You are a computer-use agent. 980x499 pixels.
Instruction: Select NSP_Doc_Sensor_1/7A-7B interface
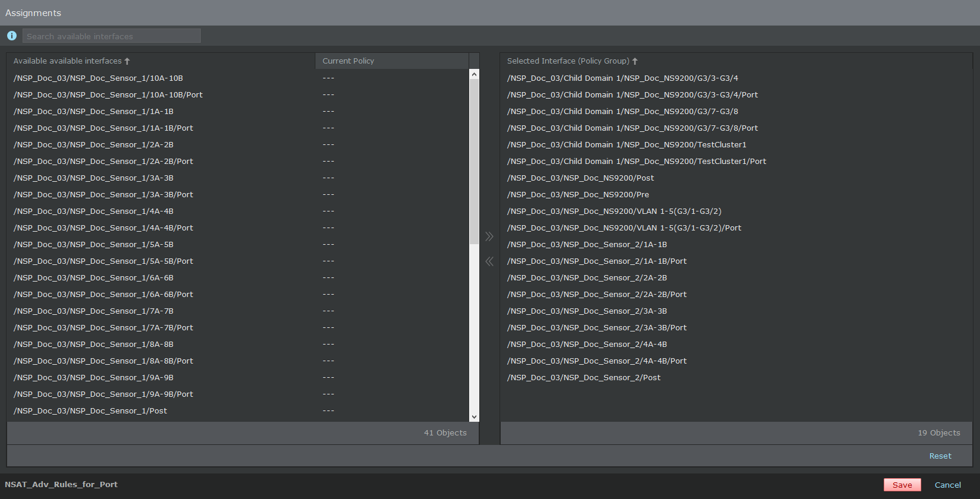[238, 311]
